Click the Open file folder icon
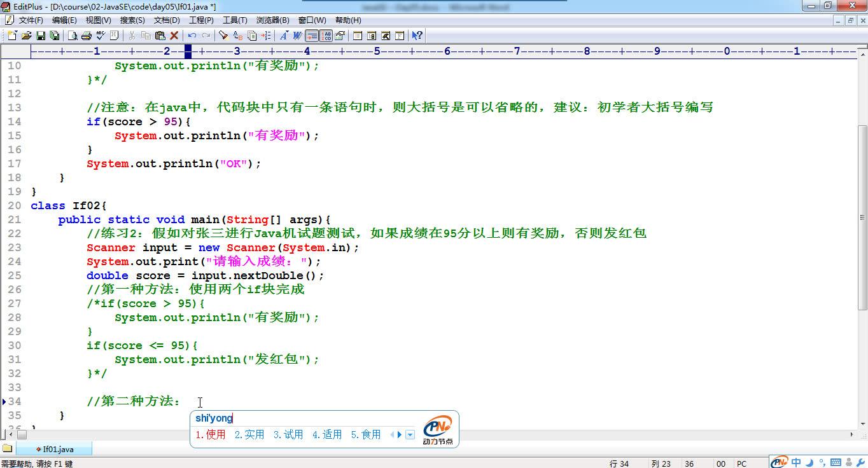Image resolution: width=868 pixels, height=468 pixels. click(x=27, y=36)
